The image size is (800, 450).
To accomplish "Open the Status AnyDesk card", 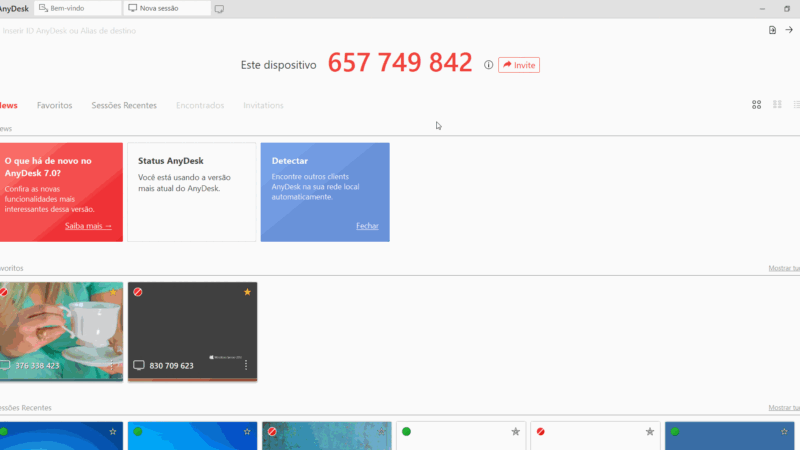I will tap(192, 192).
